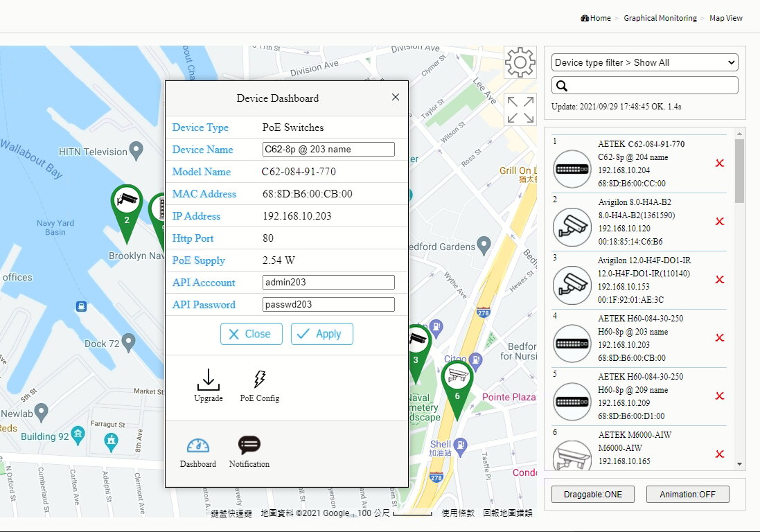
Task: Select the Dashboard gauge icon
Action: [197, 445]
